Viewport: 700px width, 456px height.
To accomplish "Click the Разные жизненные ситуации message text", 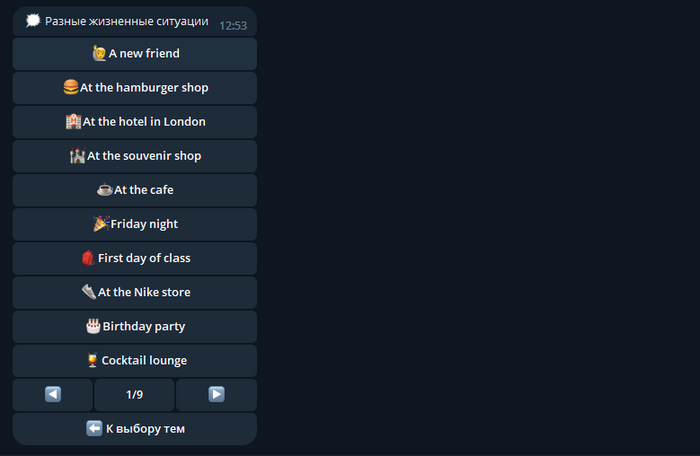I will click(x=127, y=21).
